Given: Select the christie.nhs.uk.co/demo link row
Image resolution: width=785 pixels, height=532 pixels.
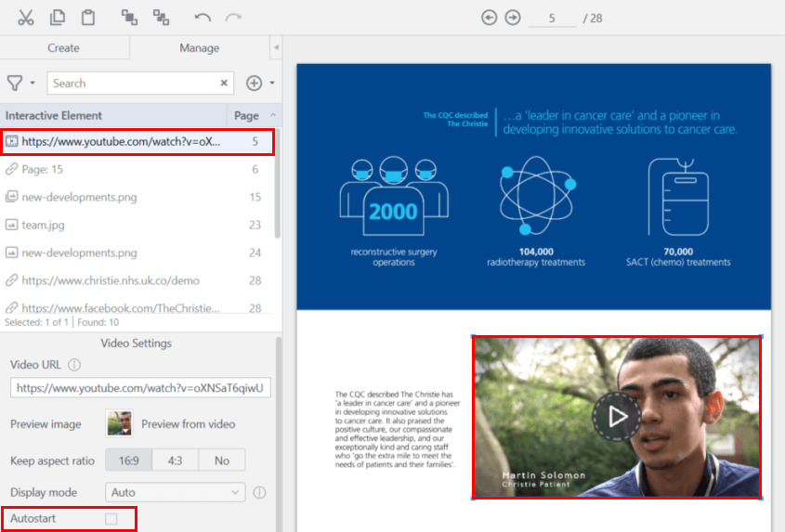Looking at the screenshot, I should pyautogui.click(x=137, y=280).
